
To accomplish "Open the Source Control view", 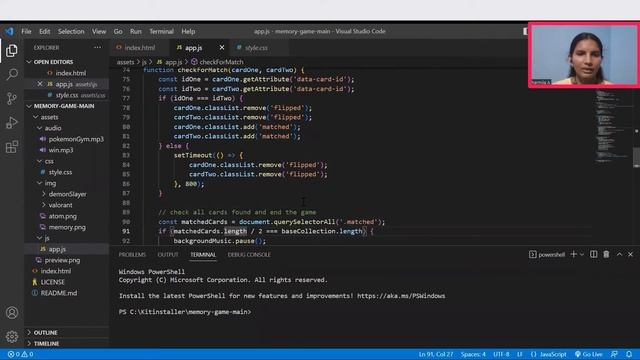I will click(x=12, y=98).
